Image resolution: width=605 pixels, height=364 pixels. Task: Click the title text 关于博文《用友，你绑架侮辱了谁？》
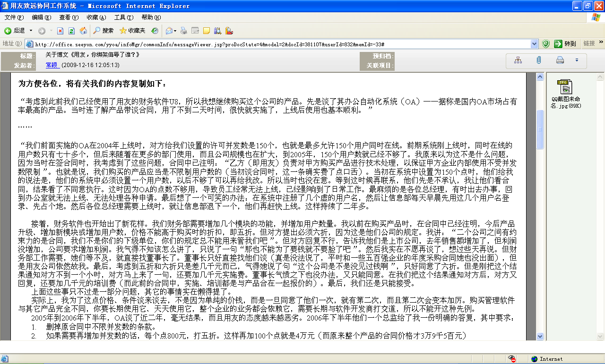tap(92, 55)
